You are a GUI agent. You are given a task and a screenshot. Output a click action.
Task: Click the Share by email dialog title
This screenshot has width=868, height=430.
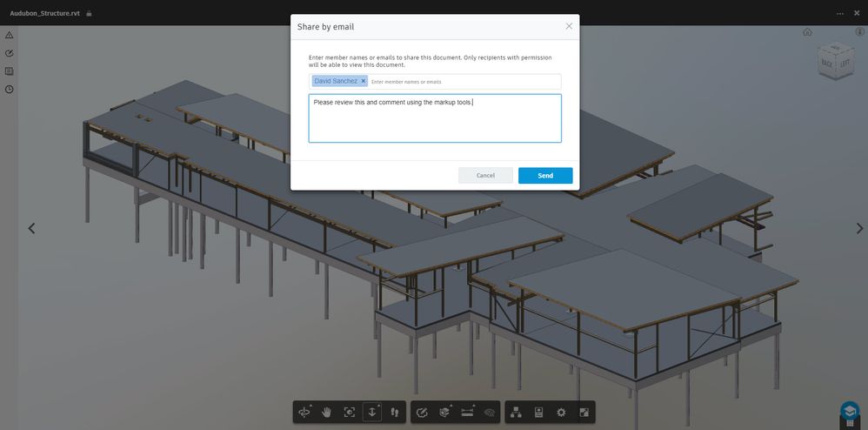coord(325,27)
